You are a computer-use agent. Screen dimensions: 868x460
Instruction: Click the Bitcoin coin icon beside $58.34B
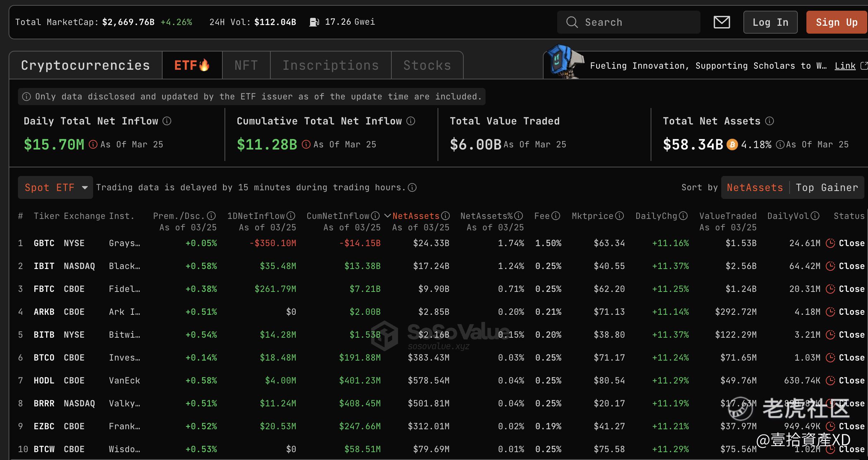pos(732,145)
